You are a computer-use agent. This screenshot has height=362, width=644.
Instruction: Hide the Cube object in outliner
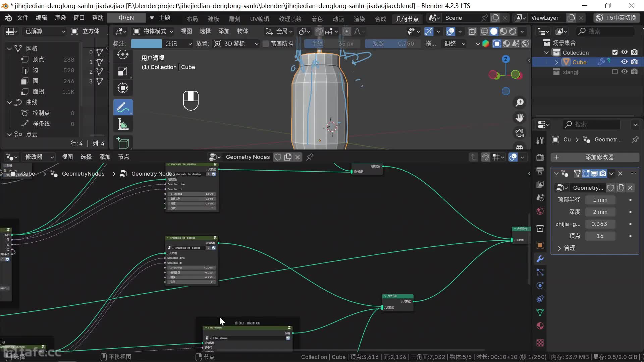[x=624, y=62]
